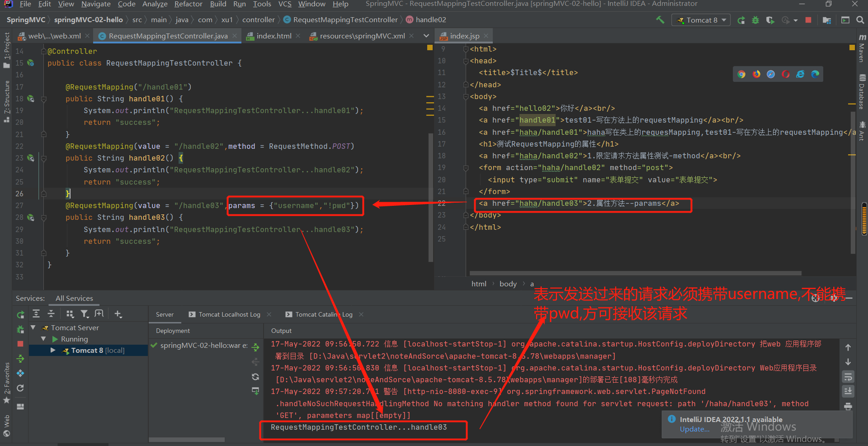The height and width of the screenshot is (446, 868).
Task: Click the Build Project hammer icon
Action: click(660, 20)
